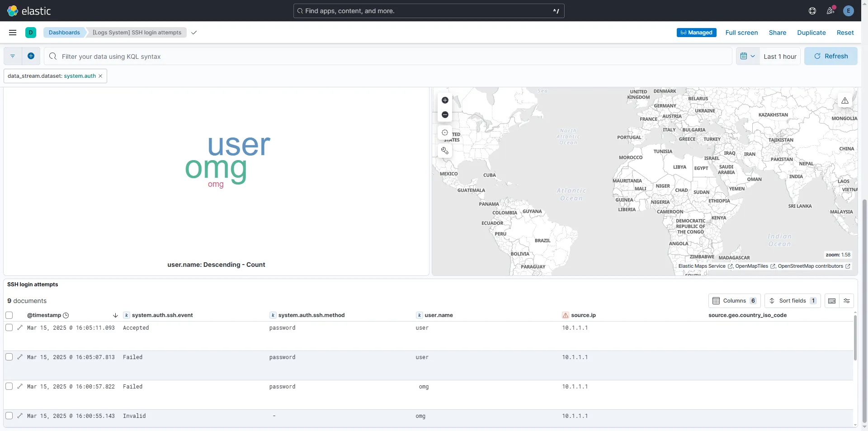The width and height of the screenshot is (868, 431).
Task: Open the OpenStreetMap contributors link
Action: click(810, 266)
